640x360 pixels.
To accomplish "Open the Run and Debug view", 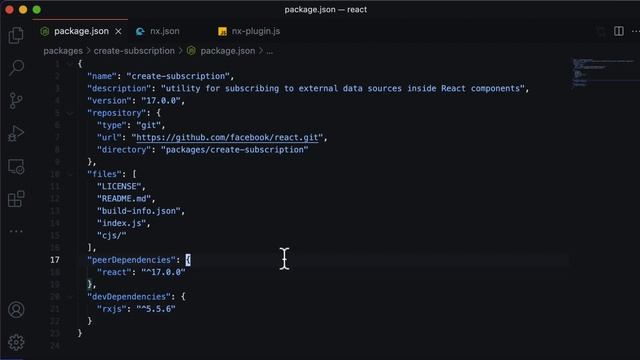I will pyautogui.click(x=16, y=133).
